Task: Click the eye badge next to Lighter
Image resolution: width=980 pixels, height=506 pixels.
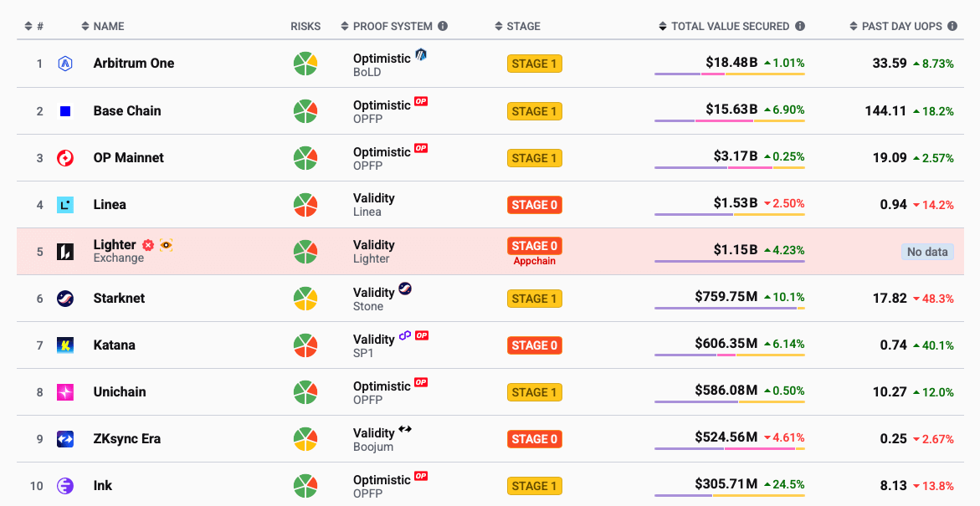Action: (x=166, y=245)
